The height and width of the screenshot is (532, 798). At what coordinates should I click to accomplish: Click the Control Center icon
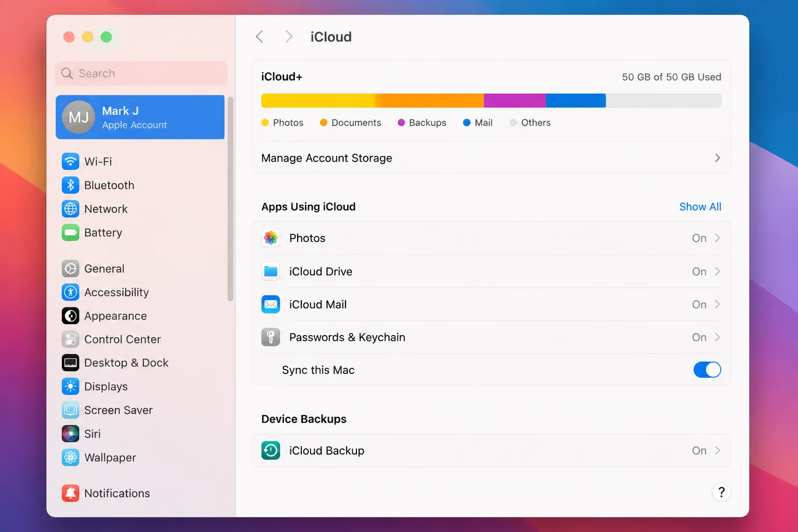point(71,339)
